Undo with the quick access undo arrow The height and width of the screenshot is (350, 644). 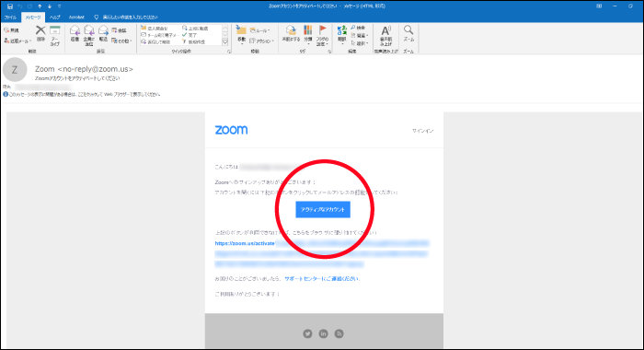point(19,6)
